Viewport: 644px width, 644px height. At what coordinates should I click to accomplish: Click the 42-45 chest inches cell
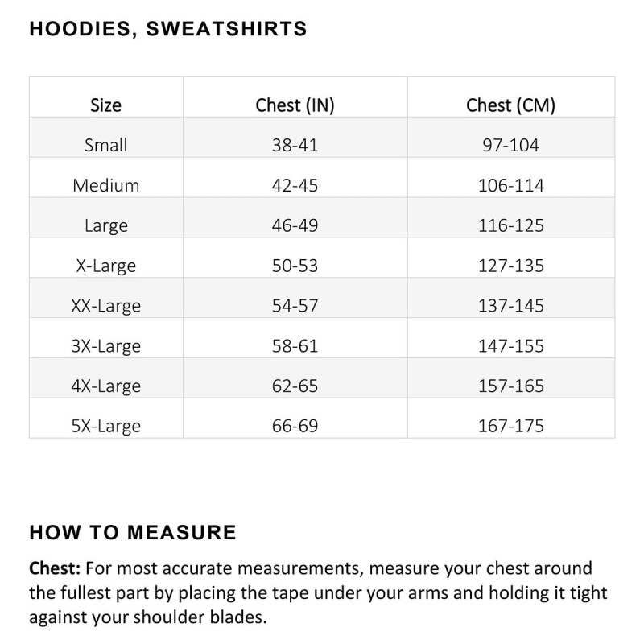click(x=295, y=186)
